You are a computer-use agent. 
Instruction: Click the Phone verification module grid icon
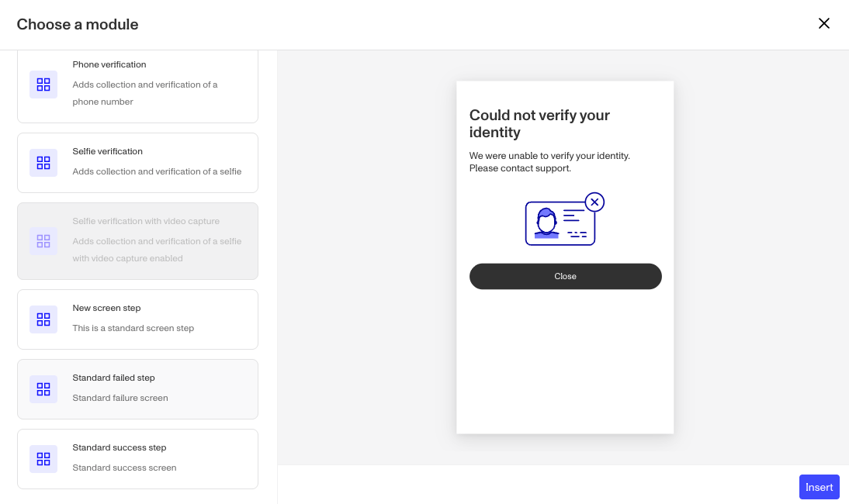(43, 85)
